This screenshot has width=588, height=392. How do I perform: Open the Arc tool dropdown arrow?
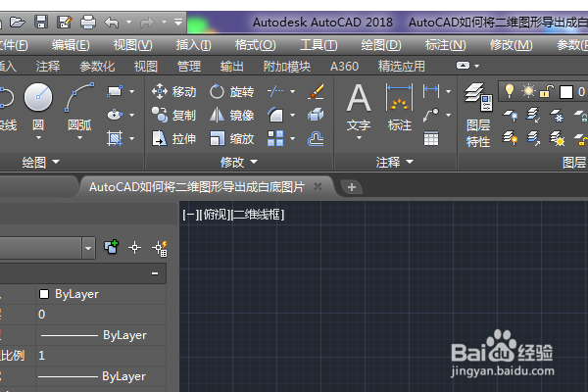(x=79, y=138)
